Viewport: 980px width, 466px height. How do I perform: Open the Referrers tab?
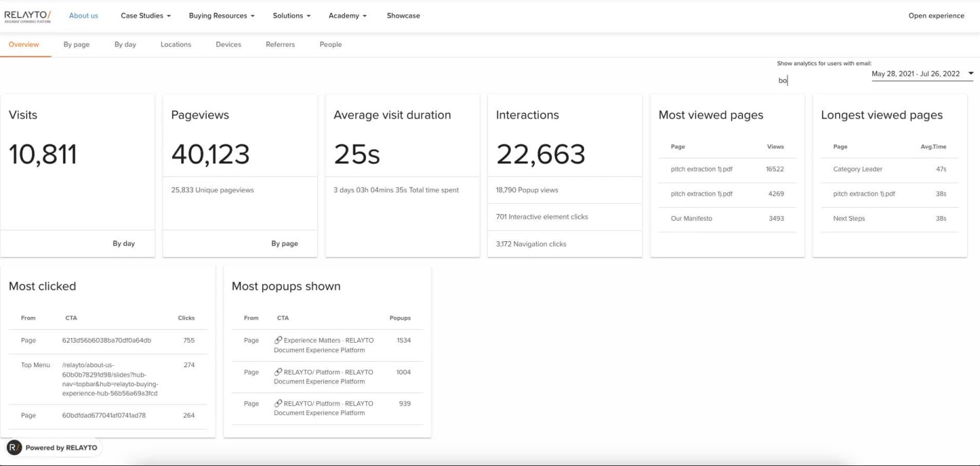tap(280, 44)
